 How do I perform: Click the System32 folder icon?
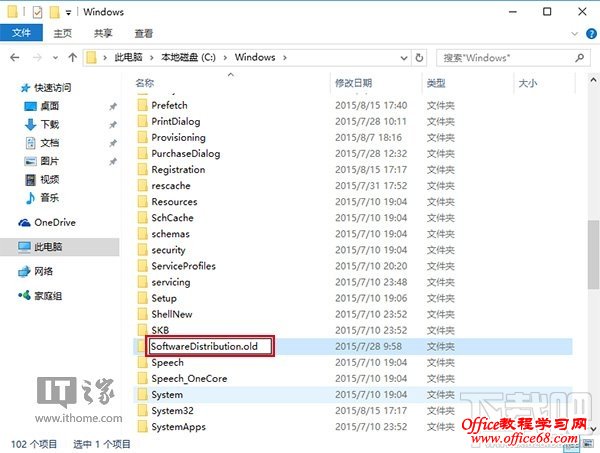(x=142, y=410)
